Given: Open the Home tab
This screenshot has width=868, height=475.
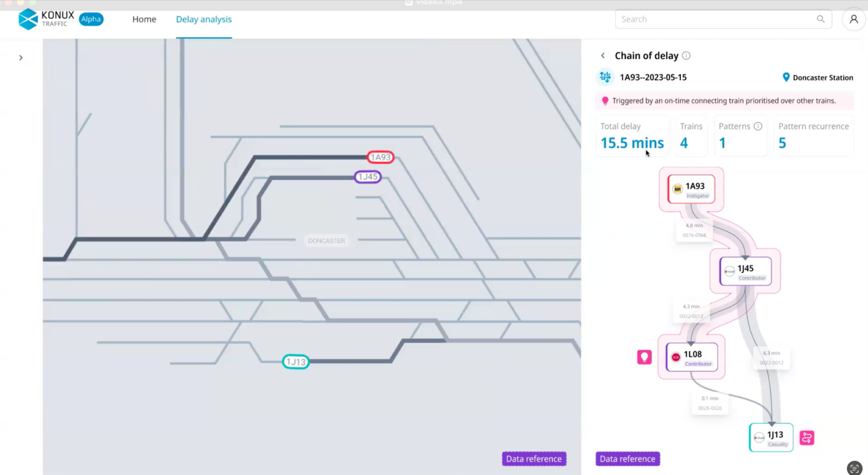Looking at the screenshot, I should [x=144, y=20].
